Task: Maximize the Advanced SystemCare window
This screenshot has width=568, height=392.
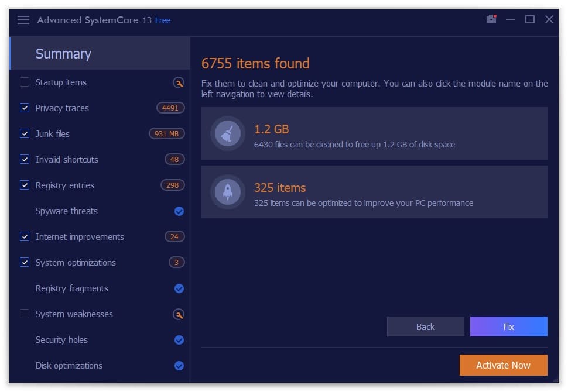Action: (529, 19)
